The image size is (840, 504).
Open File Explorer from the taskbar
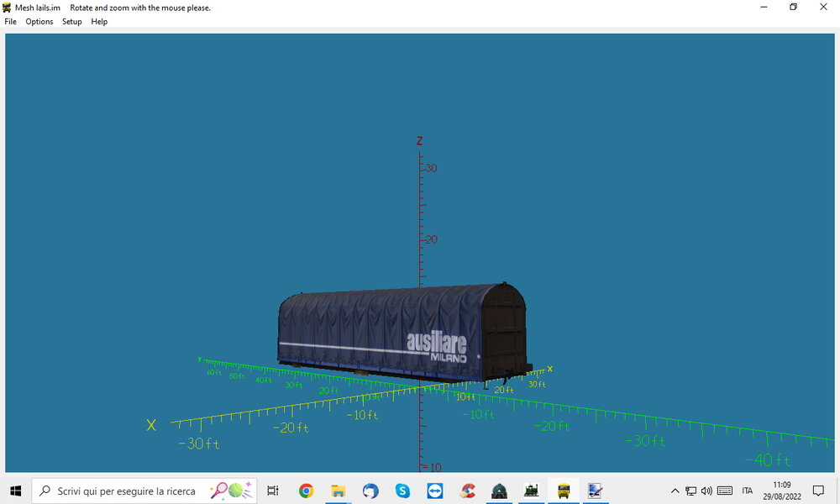(x=338, y=491)
